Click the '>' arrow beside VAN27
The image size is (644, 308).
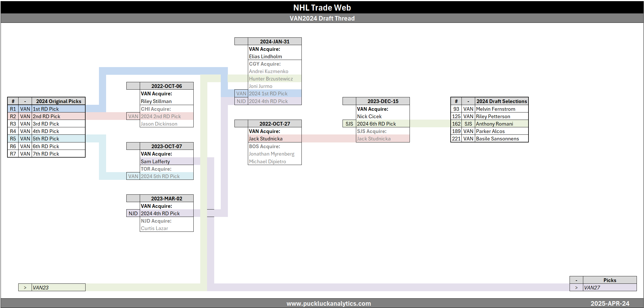coord(576,287)
